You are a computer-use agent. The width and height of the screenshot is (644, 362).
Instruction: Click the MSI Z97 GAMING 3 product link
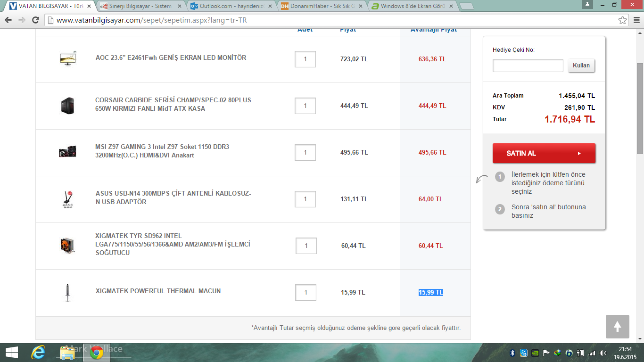(162, 151)
